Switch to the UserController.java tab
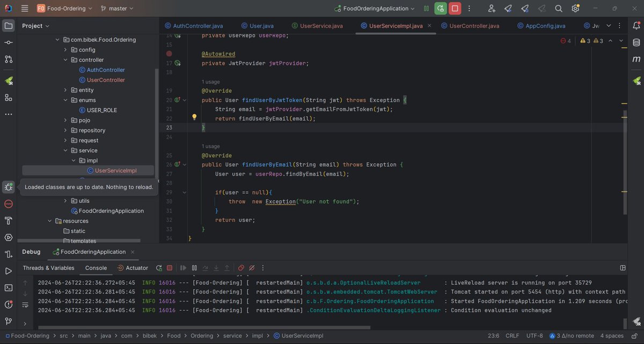 pyautogui.click(x=470, y=26)
